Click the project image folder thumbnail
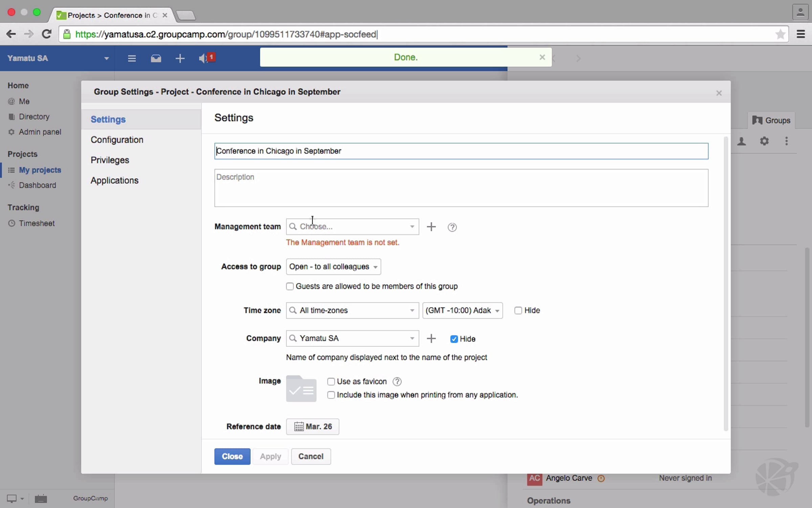 [301, 388]
